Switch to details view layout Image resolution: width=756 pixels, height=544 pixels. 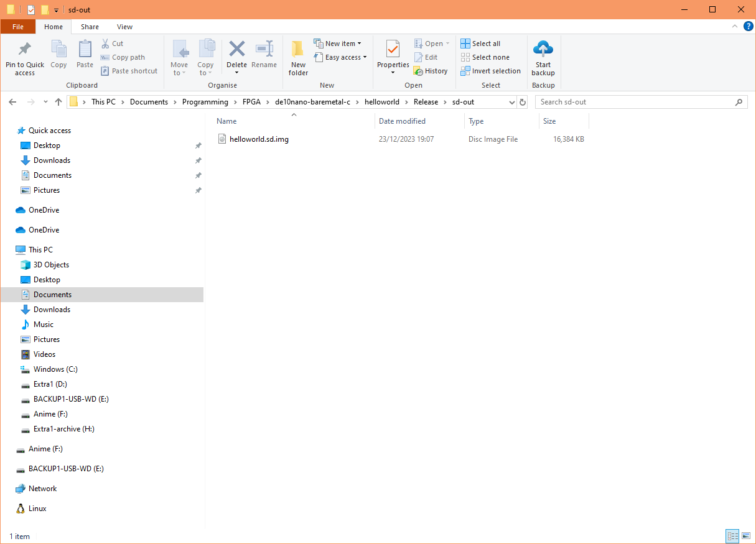[732, 536]
